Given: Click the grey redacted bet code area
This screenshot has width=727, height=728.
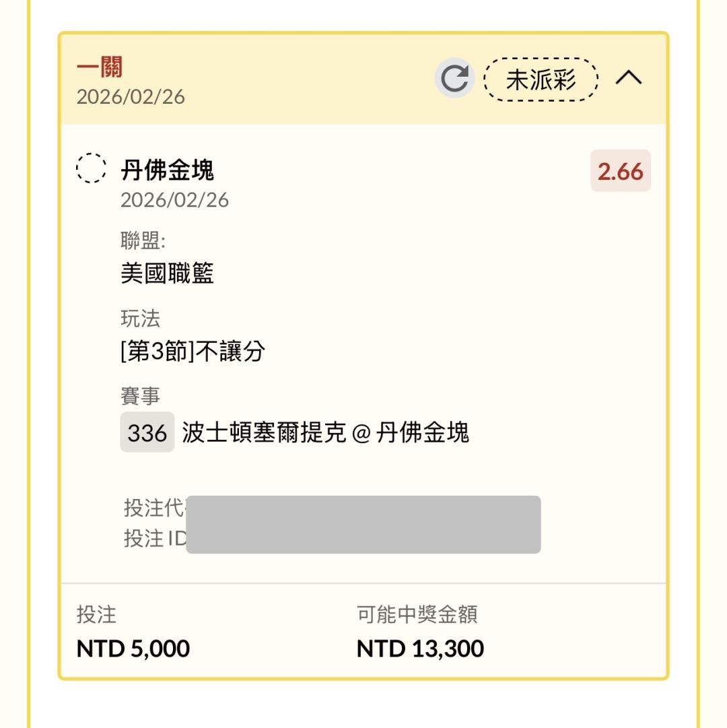Looking at the screenshot, I should click(363, 525).
